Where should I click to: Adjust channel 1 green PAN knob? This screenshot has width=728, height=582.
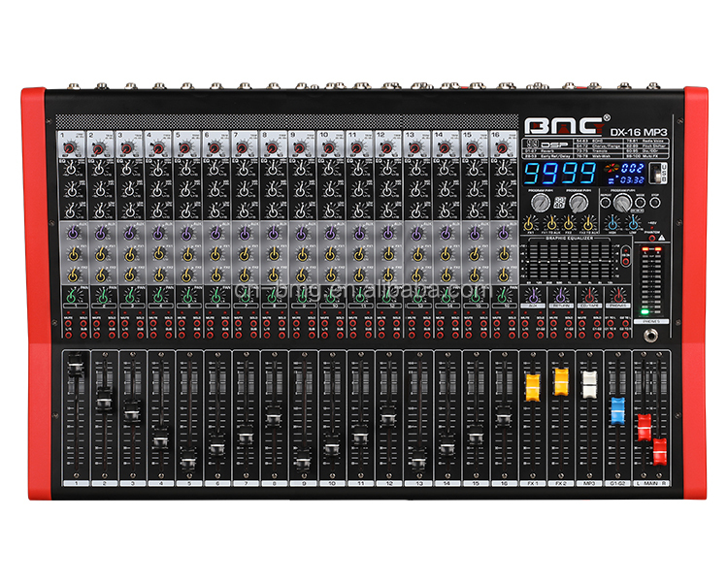pos(72,296)
